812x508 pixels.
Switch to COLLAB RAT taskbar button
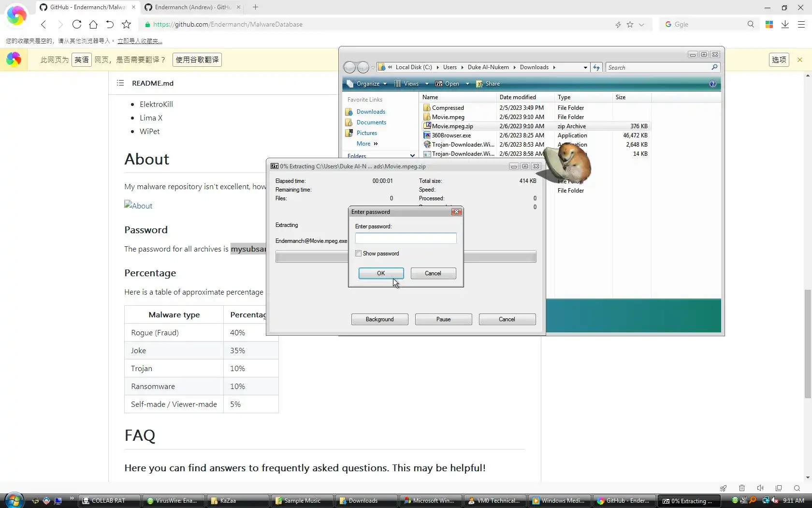point(110,501)
